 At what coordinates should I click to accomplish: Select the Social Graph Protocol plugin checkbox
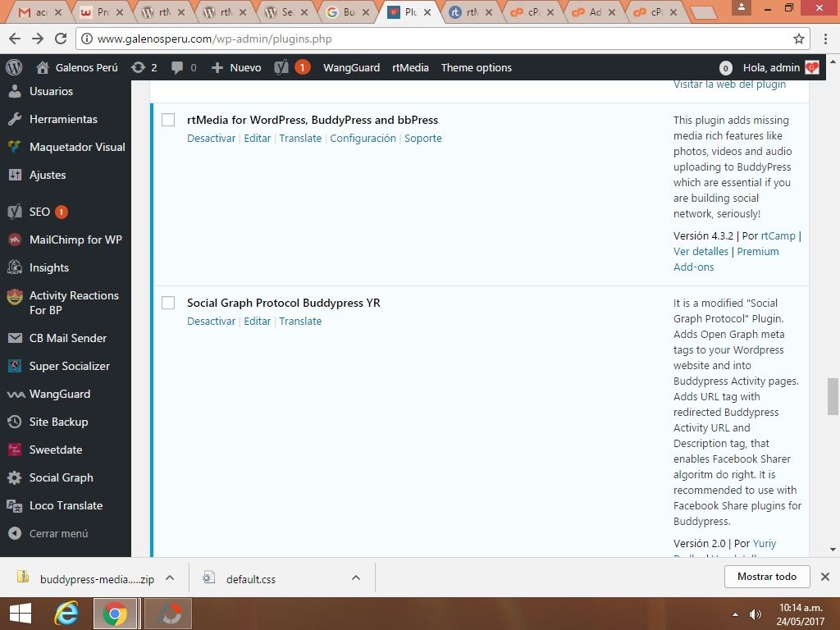coord(168,303)
